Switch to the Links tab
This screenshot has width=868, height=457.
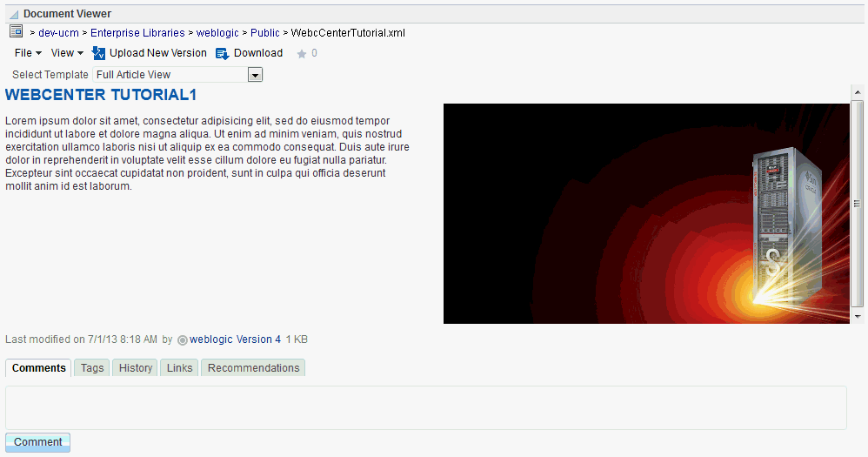pyautogui.click(x=179, y=368)
